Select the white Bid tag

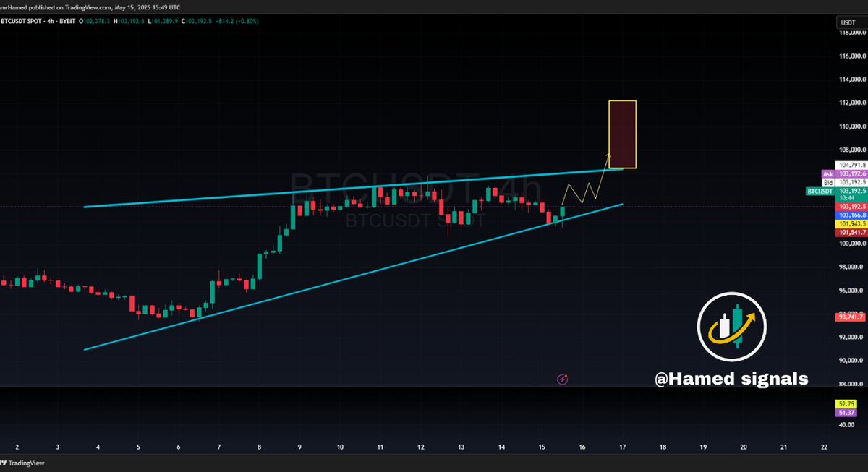tap(828, 182)
